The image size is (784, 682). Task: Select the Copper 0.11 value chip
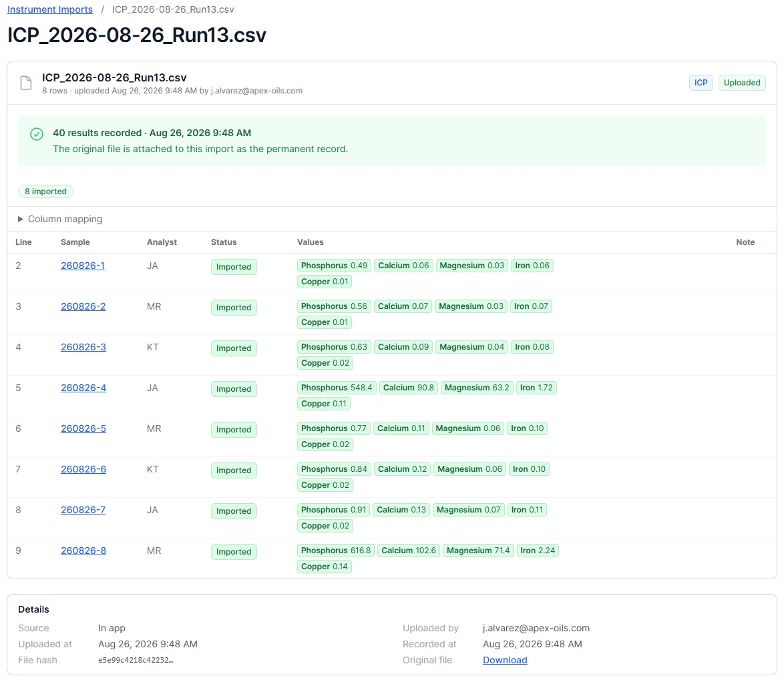pos(323,404)
